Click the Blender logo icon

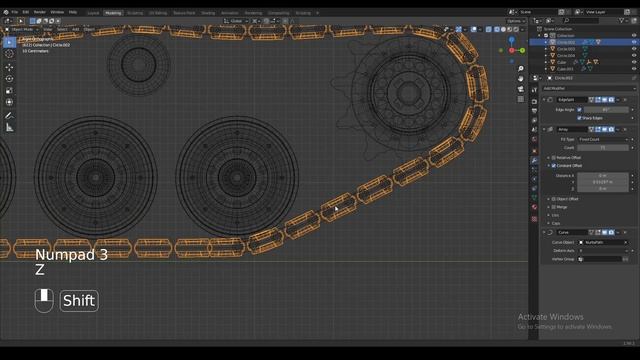tap(6, 12)
